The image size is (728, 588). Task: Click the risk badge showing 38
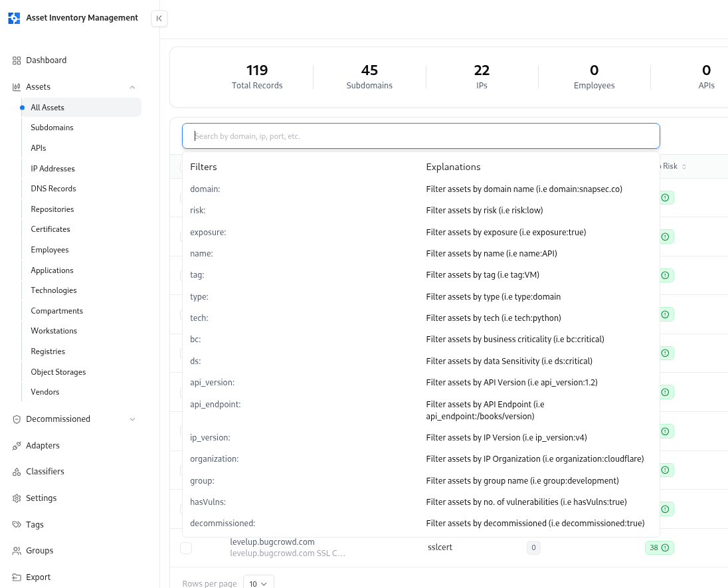(659, 547)
